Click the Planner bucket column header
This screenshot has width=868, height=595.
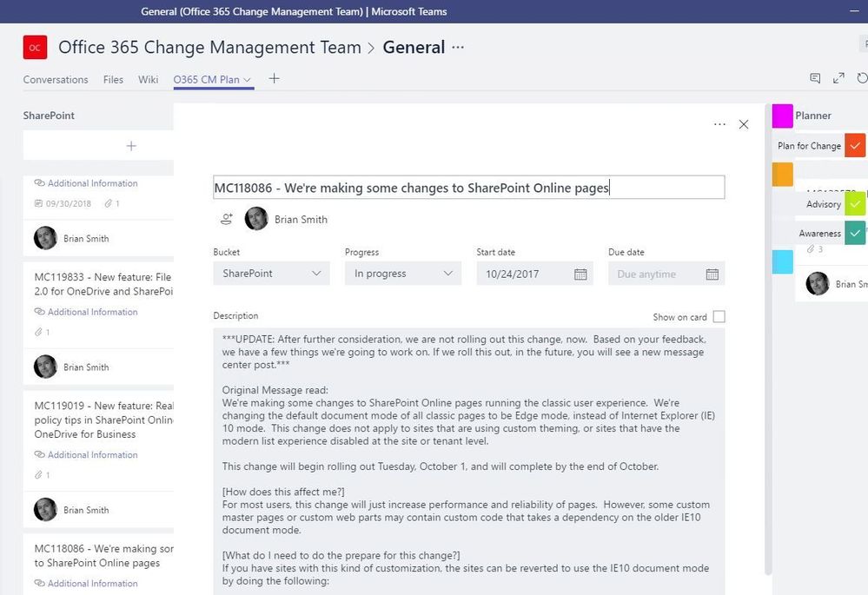pos(813,116)
